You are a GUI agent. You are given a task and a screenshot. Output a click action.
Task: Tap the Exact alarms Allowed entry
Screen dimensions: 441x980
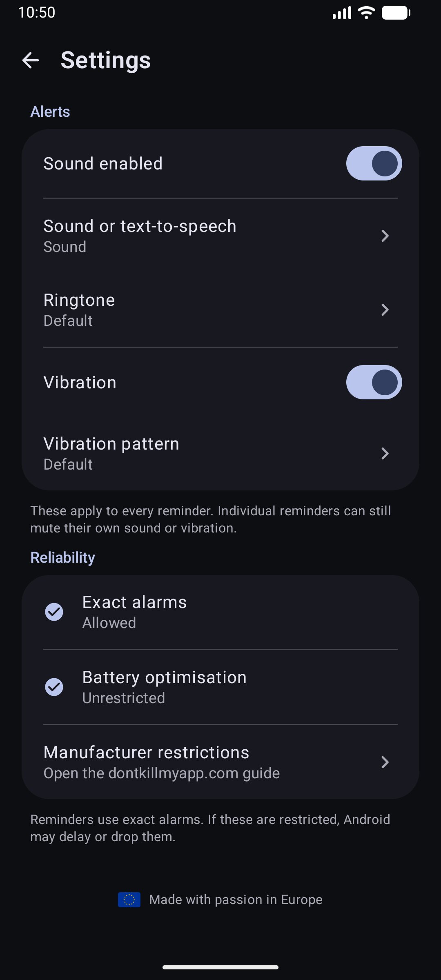220,612
